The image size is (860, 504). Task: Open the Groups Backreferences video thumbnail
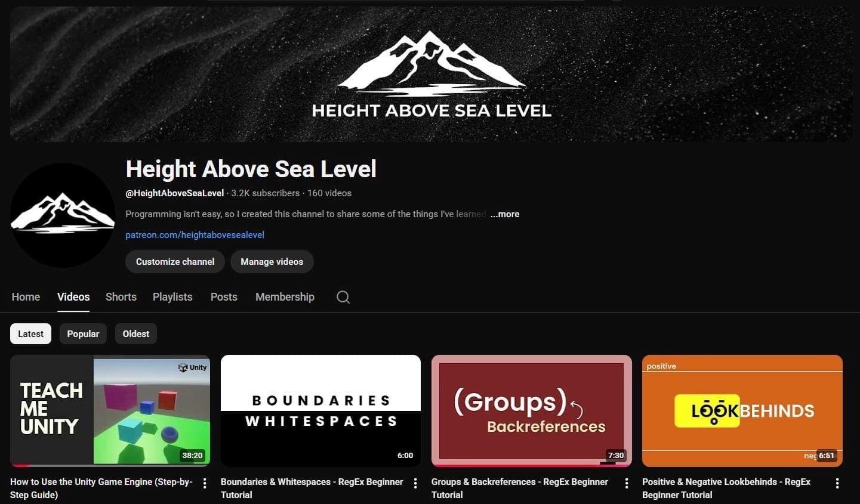pos(531,411)
